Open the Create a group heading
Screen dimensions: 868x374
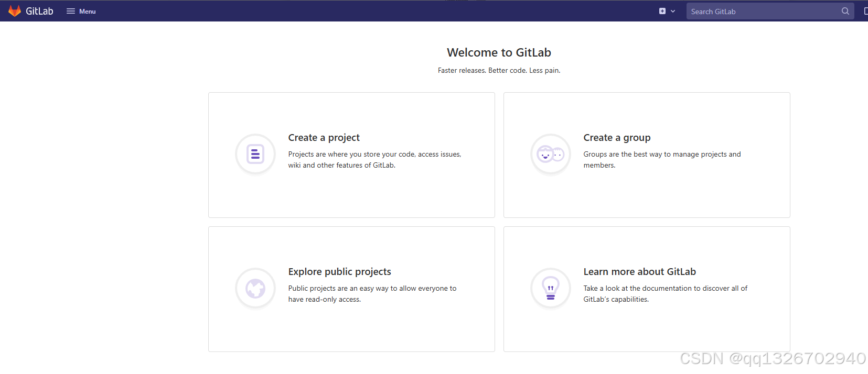click(617, 138)
